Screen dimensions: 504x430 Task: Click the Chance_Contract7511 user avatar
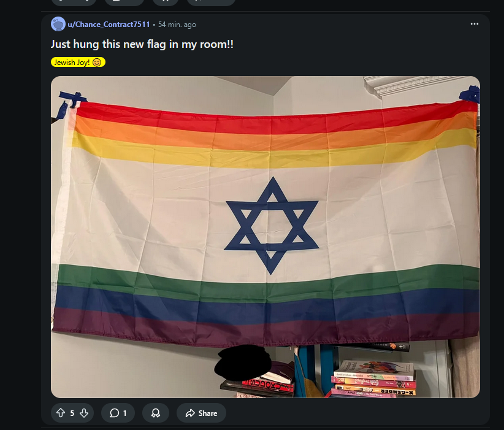click(x=58, y=24)
